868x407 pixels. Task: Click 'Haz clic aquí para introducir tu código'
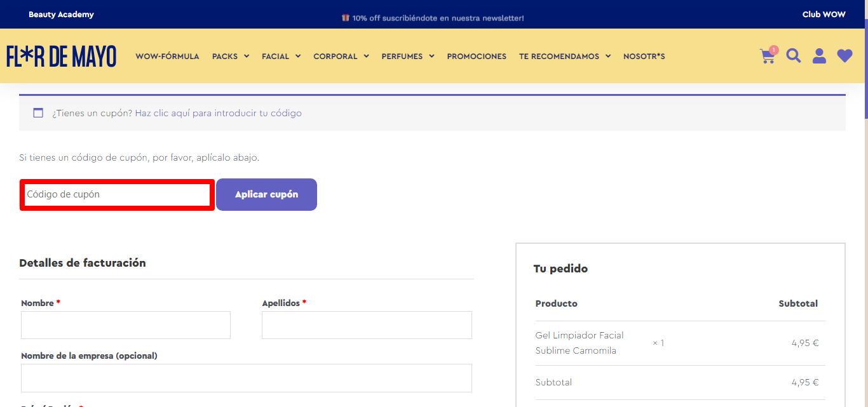219,113
